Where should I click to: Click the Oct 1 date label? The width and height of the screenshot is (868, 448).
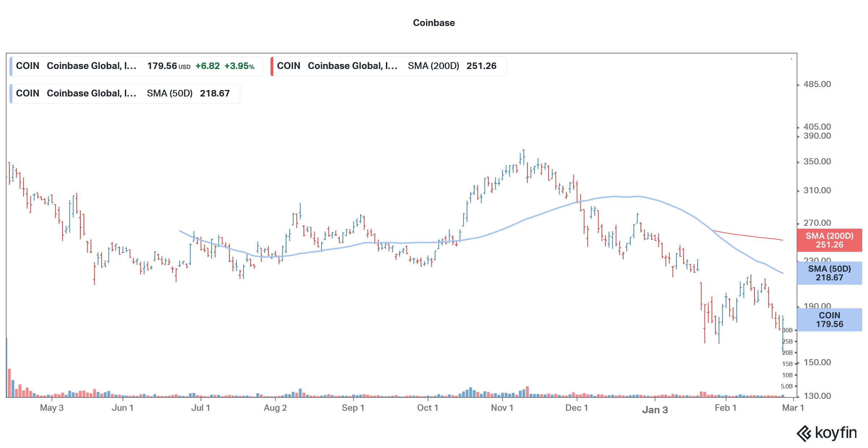click(427, 408)
